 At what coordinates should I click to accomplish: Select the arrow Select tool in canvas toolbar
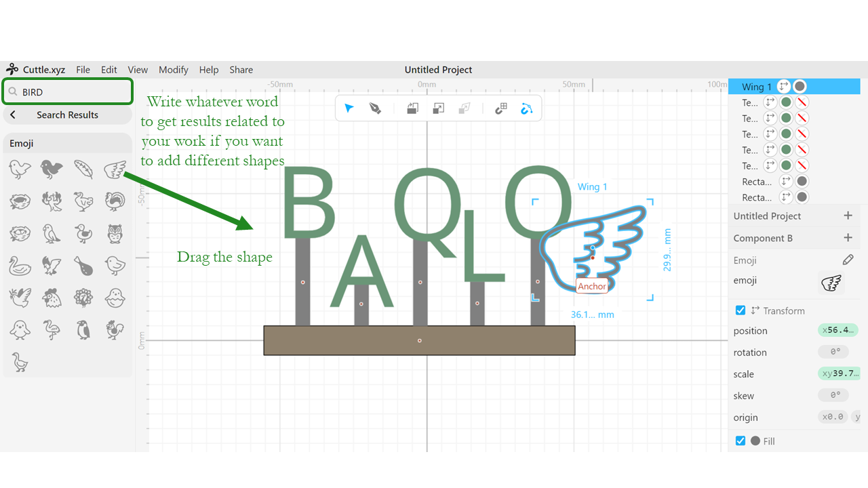[349, 108]
